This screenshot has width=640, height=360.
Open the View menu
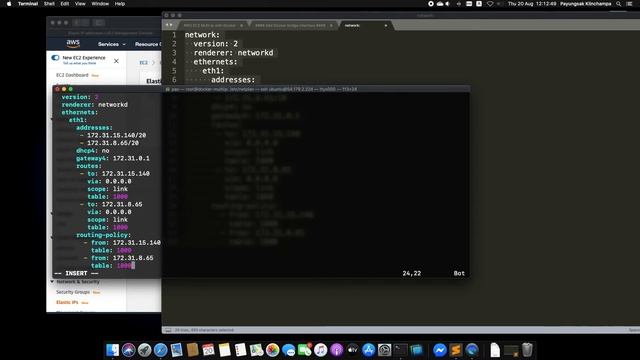80,4
